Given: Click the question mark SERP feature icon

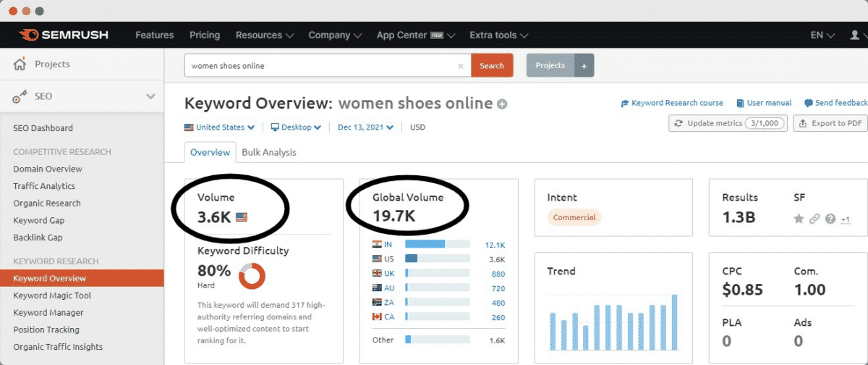Looking at the screenshot, I should 830,219.
